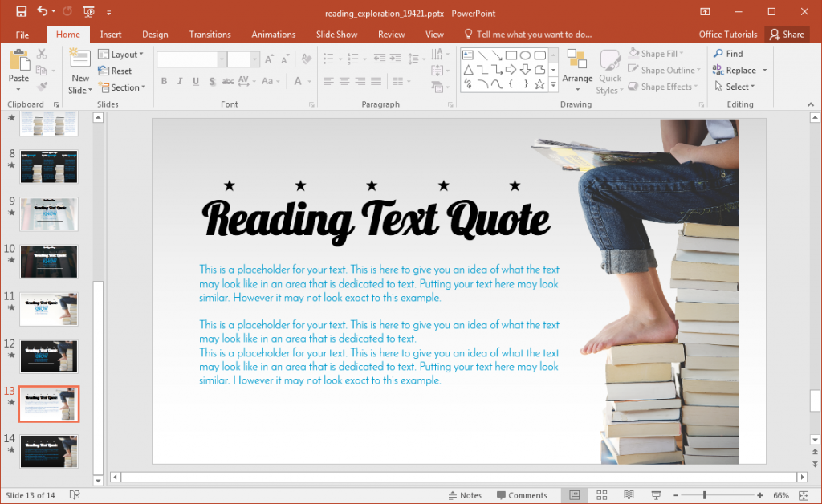Open the Layout dropdown
This screenshot has width=822, height=504.
pos(121,54)
